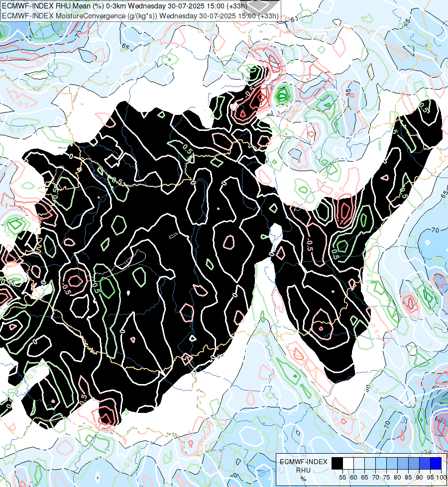Click the legend swatch between 80 and 85
448x487 pixels.
pos(403,463)
